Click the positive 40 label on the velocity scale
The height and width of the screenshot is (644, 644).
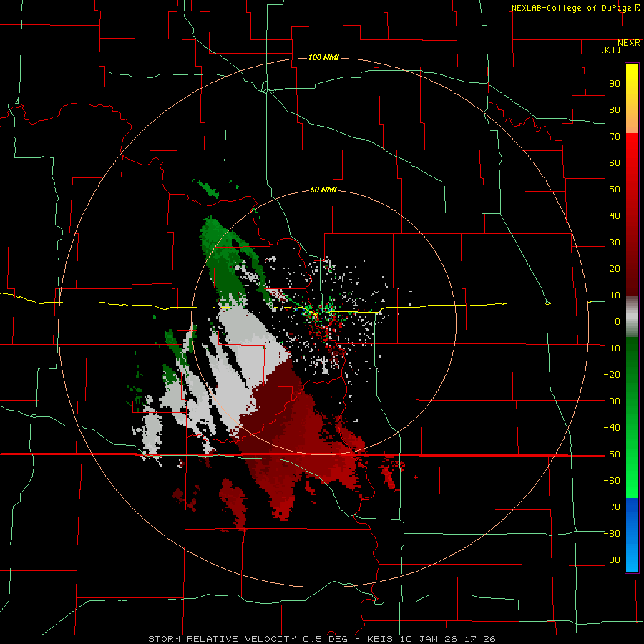615,216
